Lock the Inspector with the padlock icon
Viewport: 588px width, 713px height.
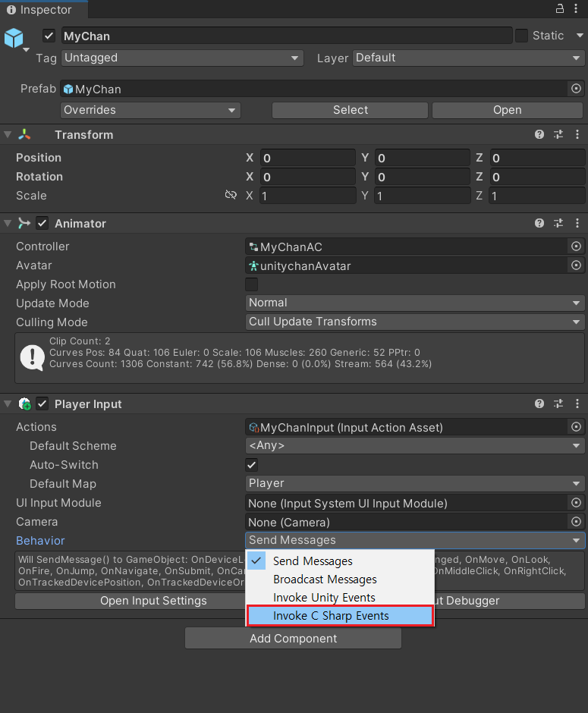560,8
